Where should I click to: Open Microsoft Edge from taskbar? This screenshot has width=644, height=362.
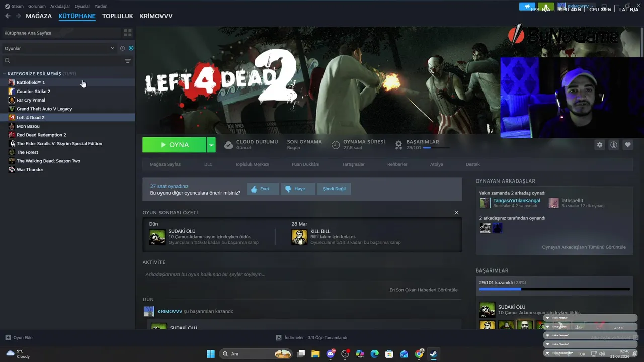[x=375, y=354]
